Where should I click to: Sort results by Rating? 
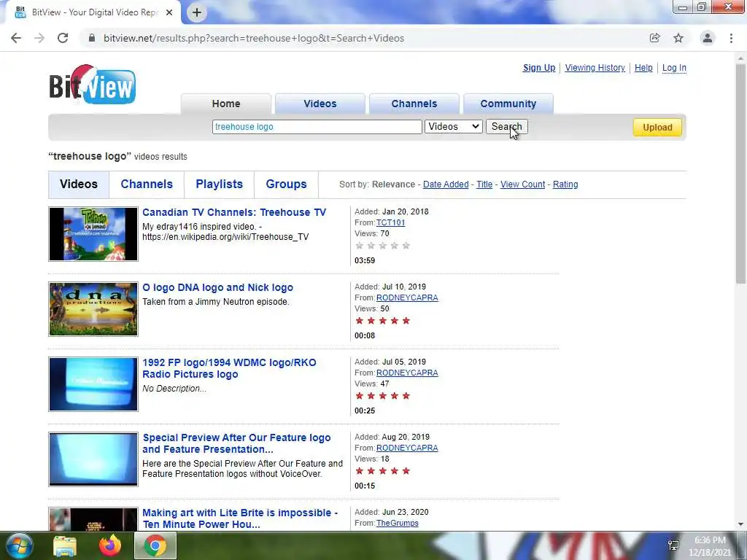click(x=565, y=184)
